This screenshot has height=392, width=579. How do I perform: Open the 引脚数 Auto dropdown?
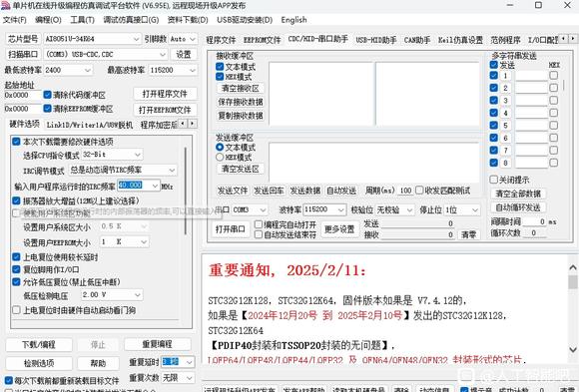point(183,39)
